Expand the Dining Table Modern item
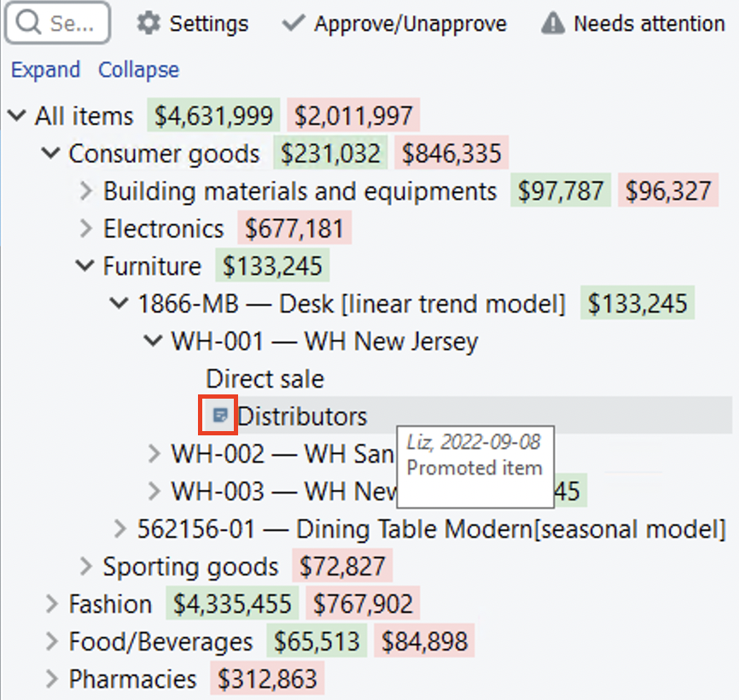 119,529
